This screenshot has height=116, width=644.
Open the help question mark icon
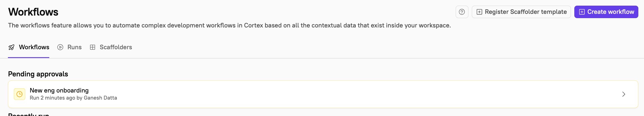coord(462,12)
